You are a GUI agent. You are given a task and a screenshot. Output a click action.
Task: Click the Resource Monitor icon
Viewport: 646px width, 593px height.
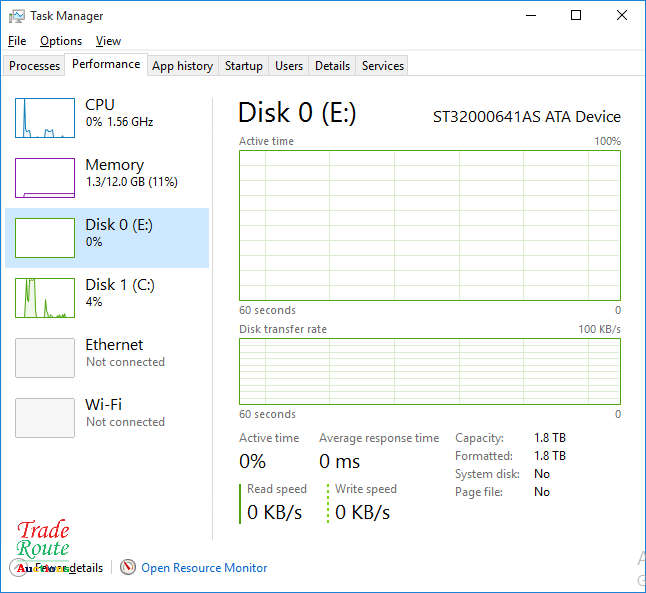(x=128, y=568)
